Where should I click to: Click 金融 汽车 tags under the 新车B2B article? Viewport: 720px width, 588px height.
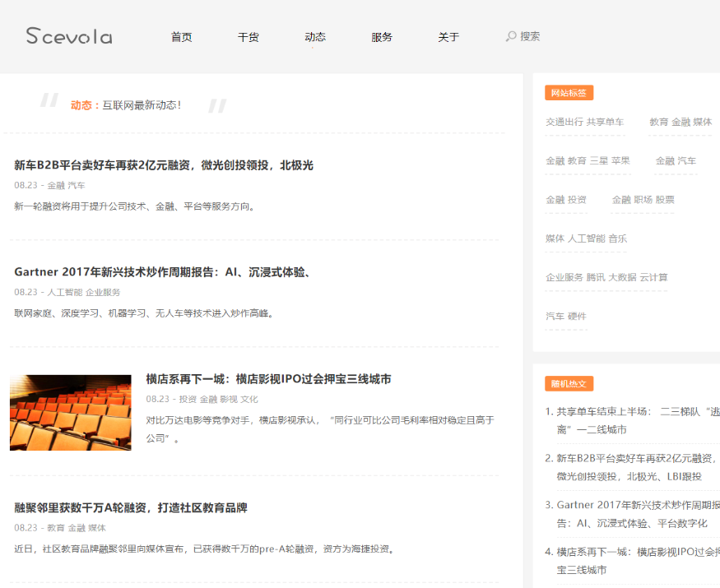[66, 185]
